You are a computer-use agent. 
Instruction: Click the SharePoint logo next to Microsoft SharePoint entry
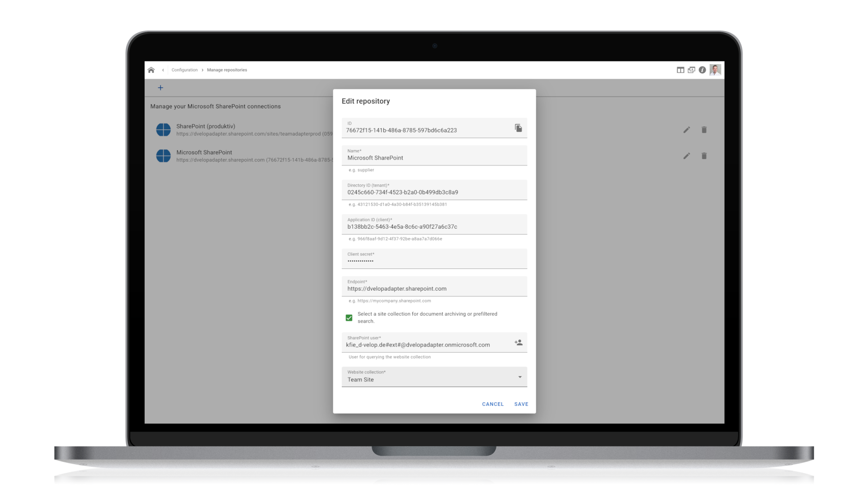163,155
